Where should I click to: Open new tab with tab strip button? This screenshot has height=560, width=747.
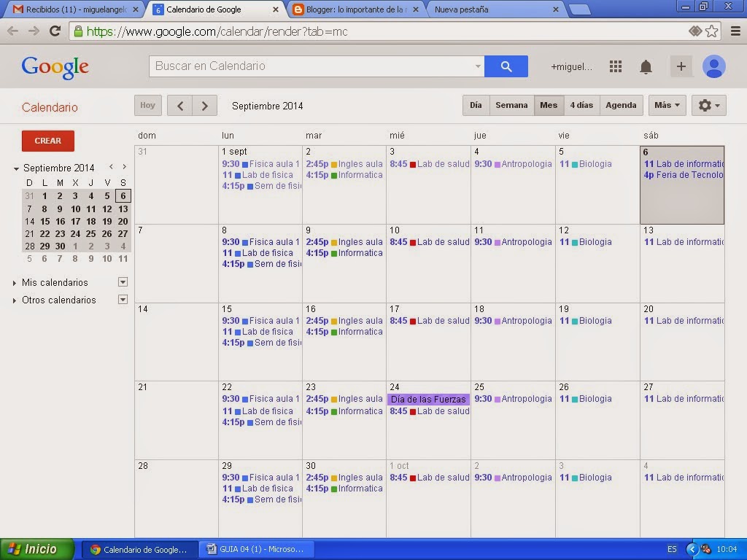pos(579,9)
